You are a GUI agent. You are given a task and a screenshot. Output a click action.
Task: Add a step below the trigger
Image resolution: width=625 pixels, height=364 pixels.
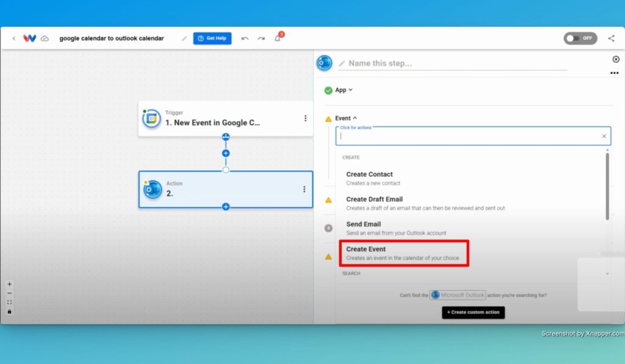click(x=226, y=153)
